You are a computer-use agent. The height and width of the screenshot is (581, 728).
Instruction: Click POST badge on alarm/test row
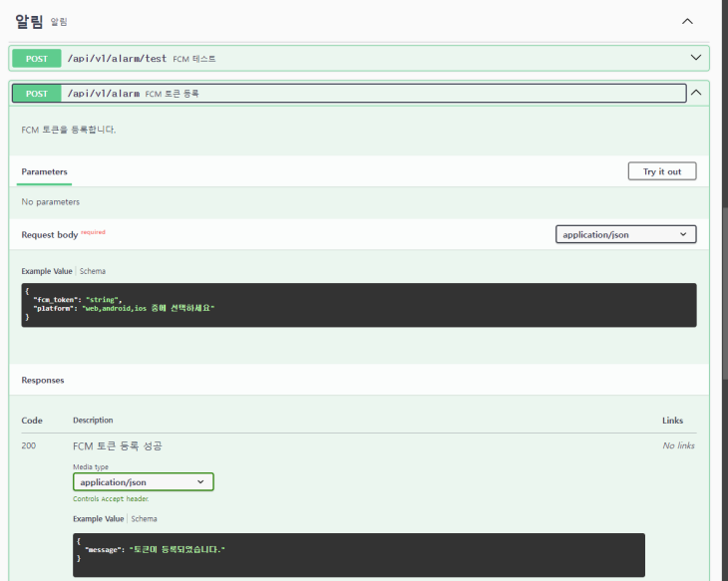(37, 58)
